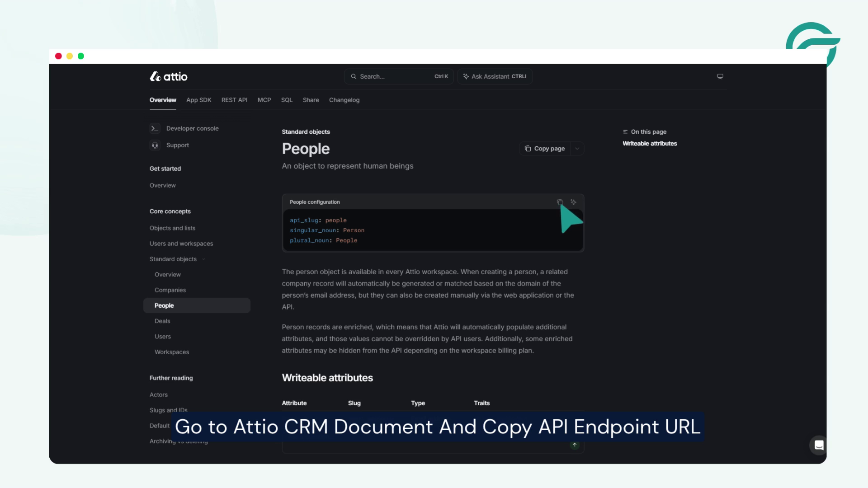Click the green up-arrow send button
The height and width of the screenshot is (488, 868).
pyautogui.click(x=575, y=445)
